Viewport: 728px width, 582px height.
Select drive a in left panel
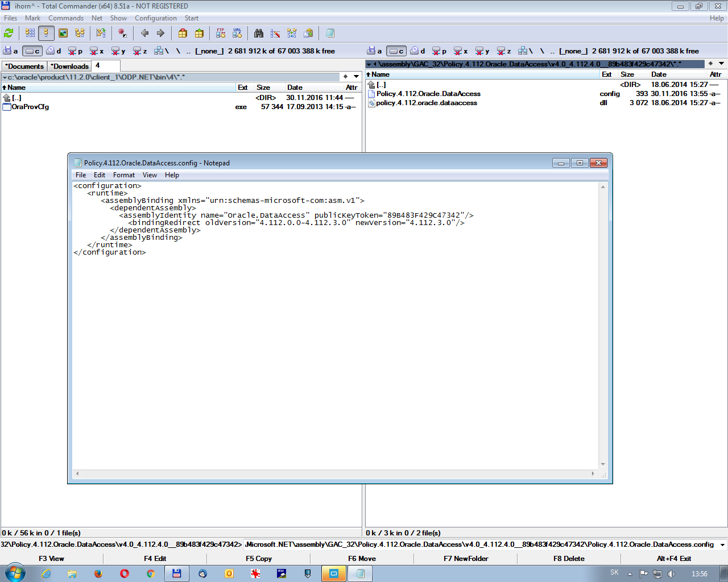click(10, 51)
